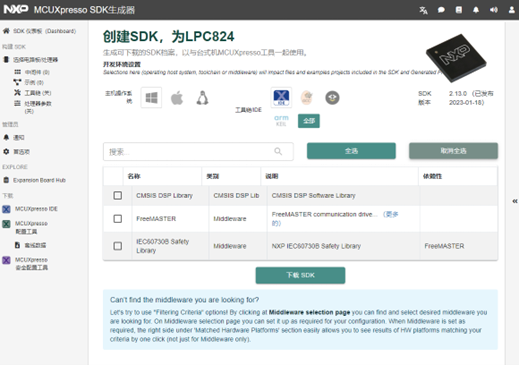
Task: Click the Expansion Board Hub icon
Action: (6, 180)
